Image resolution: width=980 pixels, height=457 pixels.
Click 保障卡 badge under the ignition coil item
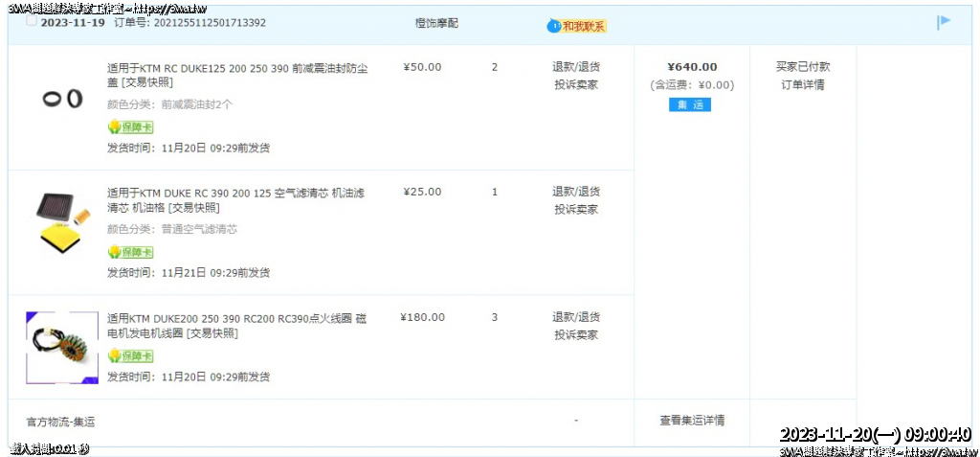[130, 356]
